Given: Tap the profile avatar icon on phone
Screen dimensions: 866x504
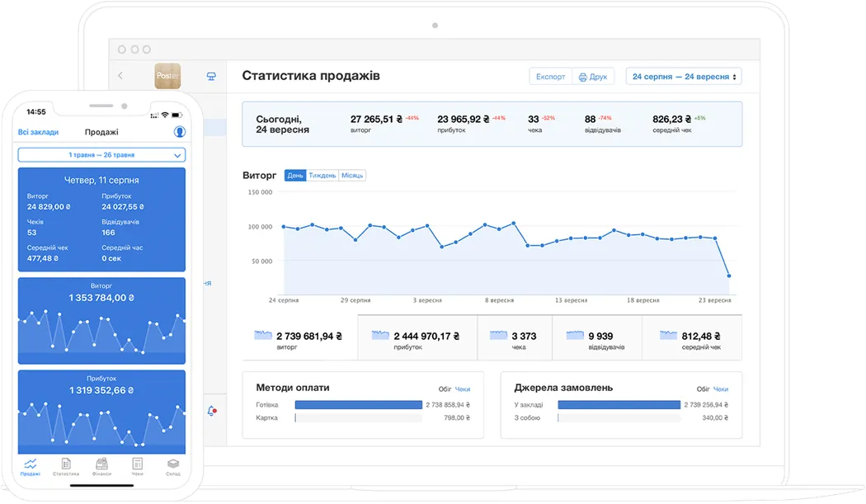Looking at the screenshot, I should [x=179, y=132].
